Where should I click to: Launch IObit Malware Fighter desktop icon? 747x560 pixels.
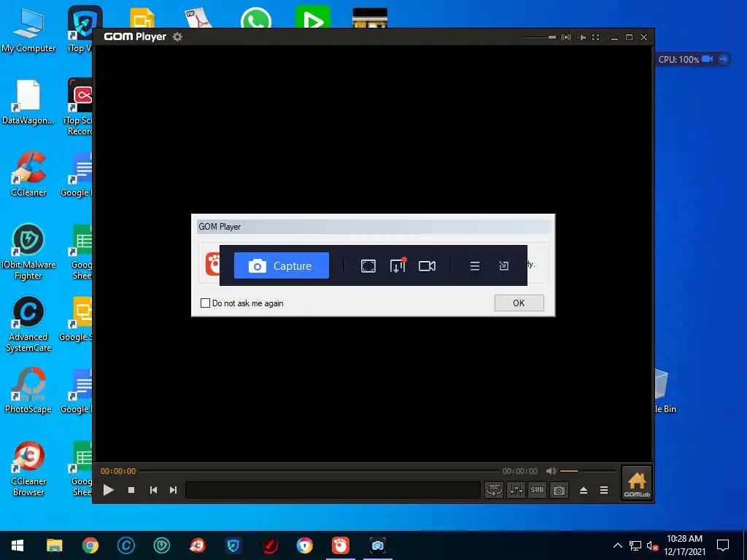pyautogui.click(x=28, y=252)
